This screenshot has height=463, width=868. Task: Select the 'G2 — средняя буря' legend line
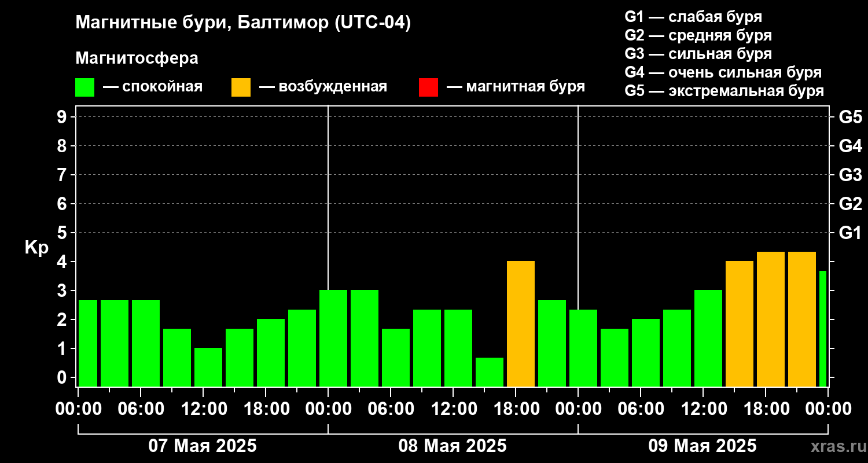[x=698, y=35]
